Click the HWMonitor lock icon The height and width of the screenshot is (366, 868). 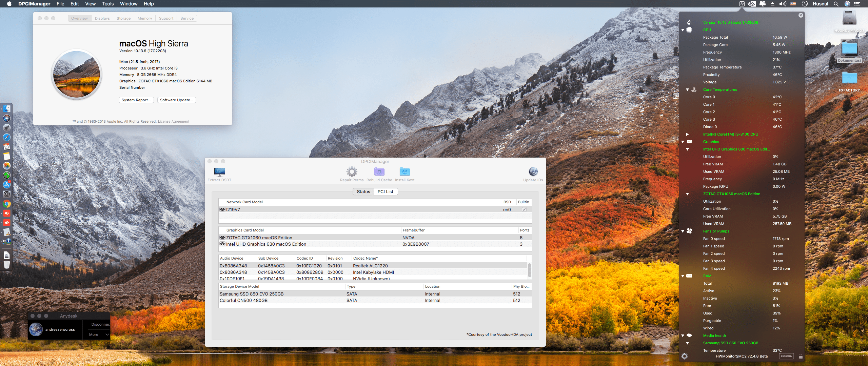[801, 356]
